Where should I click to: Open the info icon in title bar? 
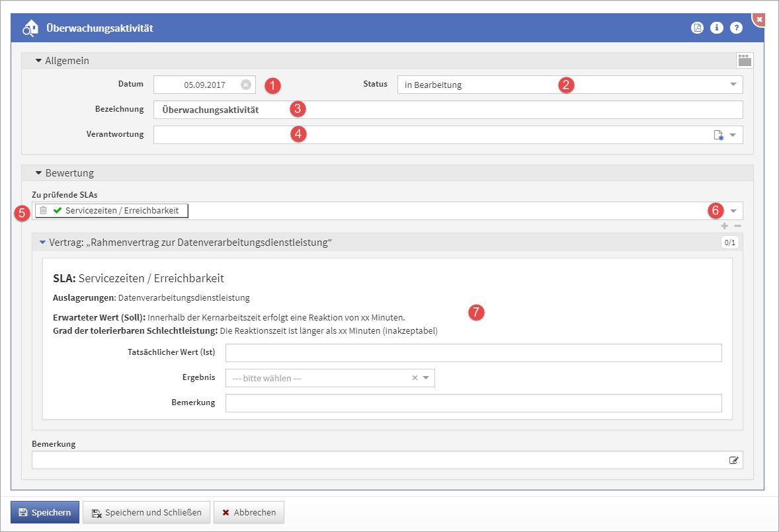(717, 28)
